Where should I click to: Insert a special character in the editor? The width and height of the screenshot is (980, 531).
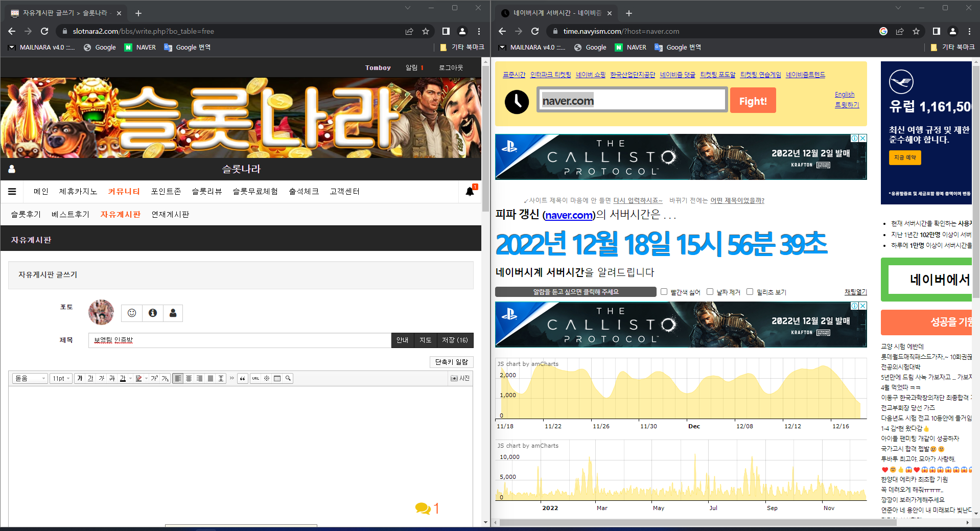[x=266, y=378]
